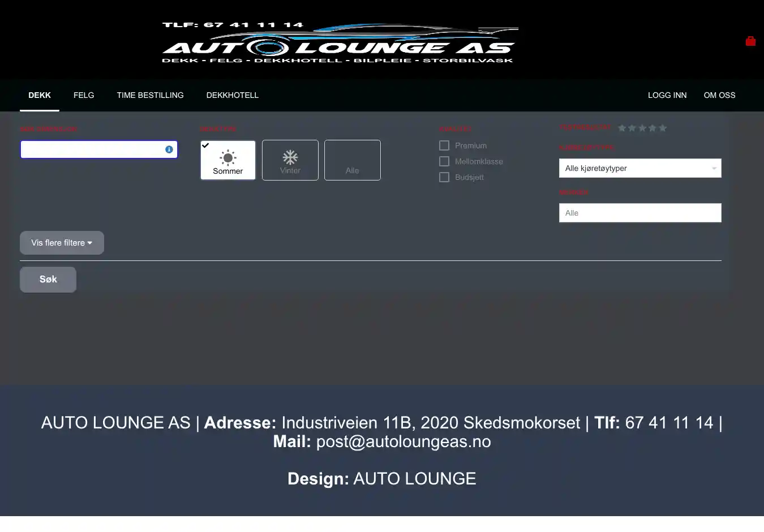Set test result rating to third star
The height and width of the screenshot is (532, 764).
(642, 128)
